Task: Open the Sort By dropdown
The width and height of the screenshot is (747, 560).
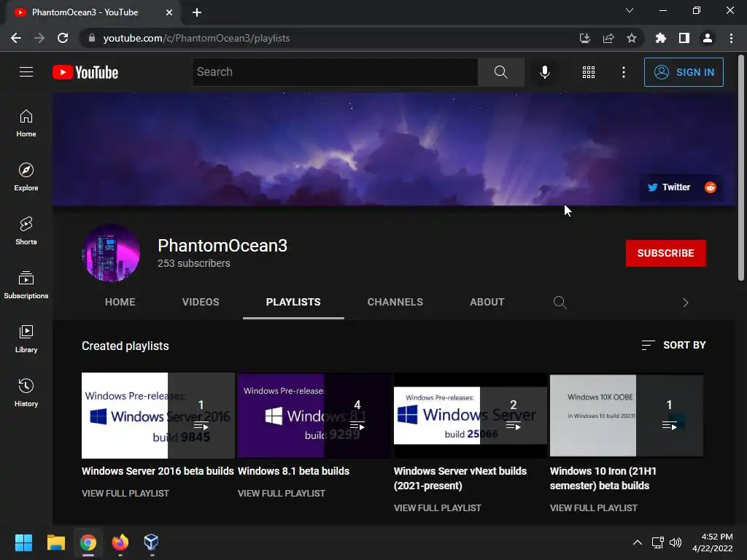Action: (673, 345)
